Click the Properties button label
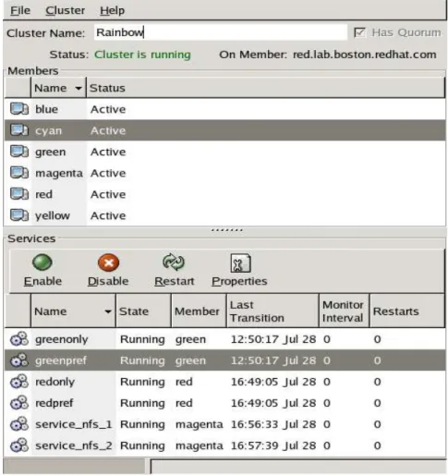Image resolution: width=448 pixels, height=476 pixels. tap(239, 281)
